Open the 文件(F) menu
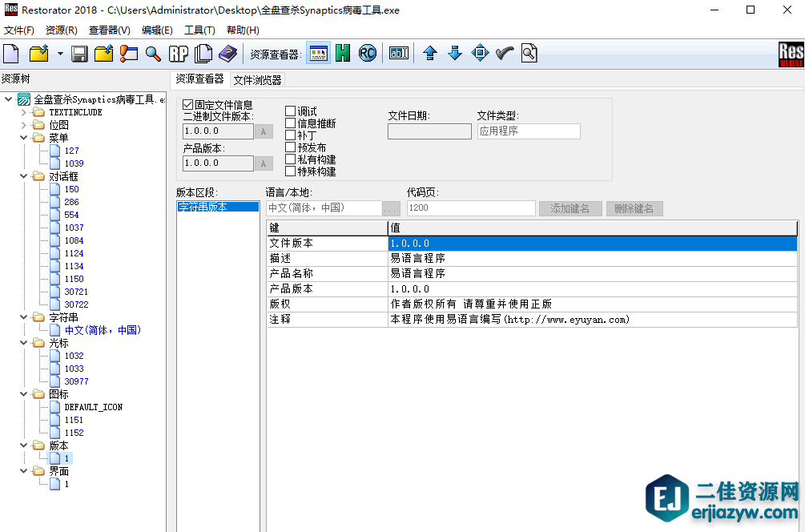This screenshot has width=805, height=532. tap(19, 30)
